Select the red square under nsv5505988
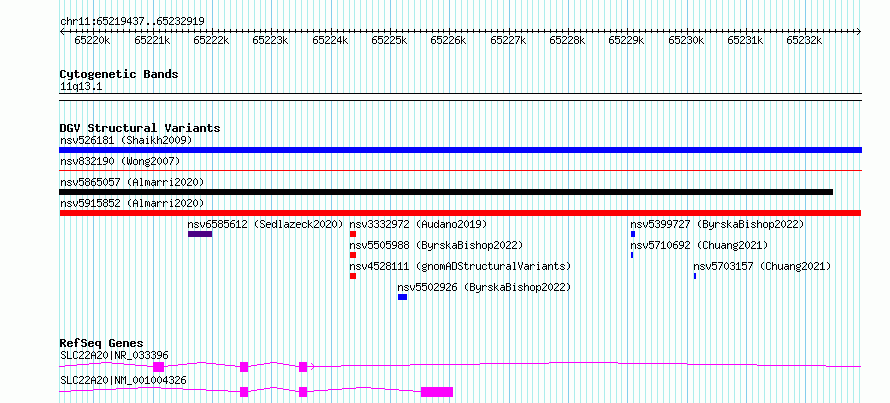 [353, 255]
